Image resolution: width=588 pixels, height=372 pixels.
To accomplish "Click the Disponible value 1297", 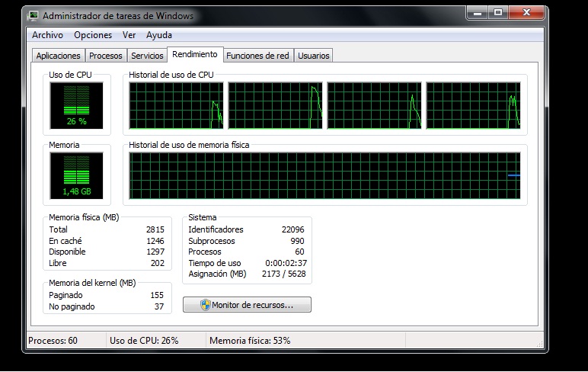I will (x=155, y=252).
